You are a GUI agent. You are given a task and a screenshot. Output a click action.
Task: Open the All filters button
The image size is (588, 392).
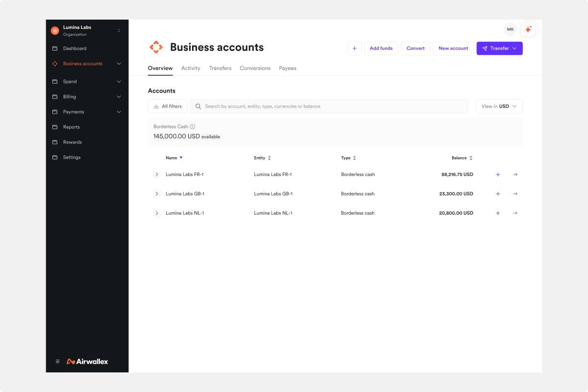coord(168,106)
